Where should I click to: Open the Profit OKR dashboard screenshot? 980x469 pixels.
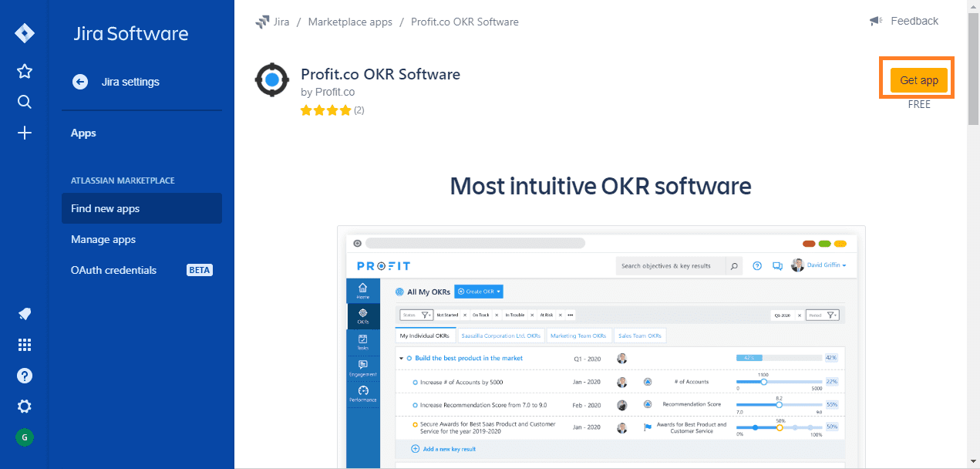[601, 347]
